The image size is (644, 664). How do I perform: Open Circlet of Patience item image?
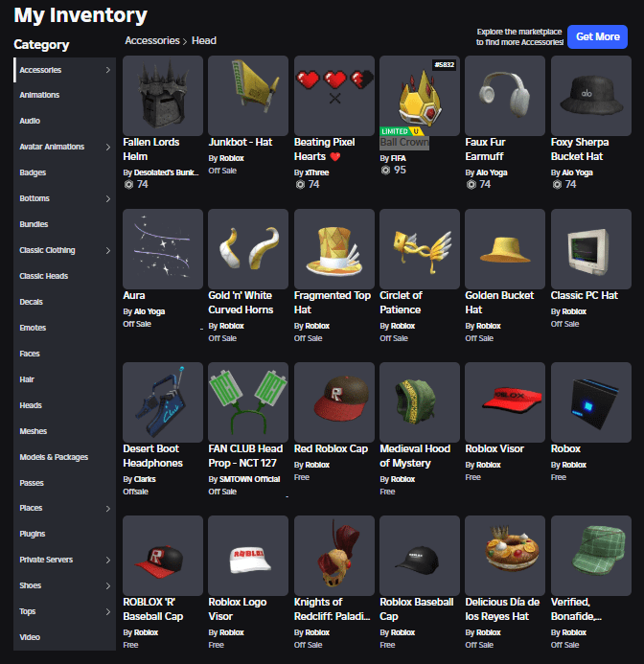pyautogui.click(x=420, y=249)
